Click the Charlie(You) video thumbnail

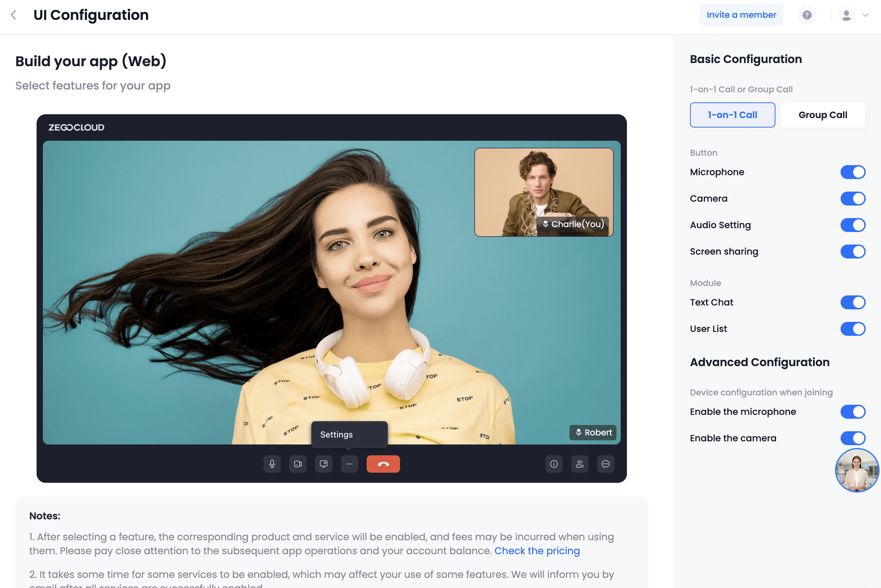(543, 192)
